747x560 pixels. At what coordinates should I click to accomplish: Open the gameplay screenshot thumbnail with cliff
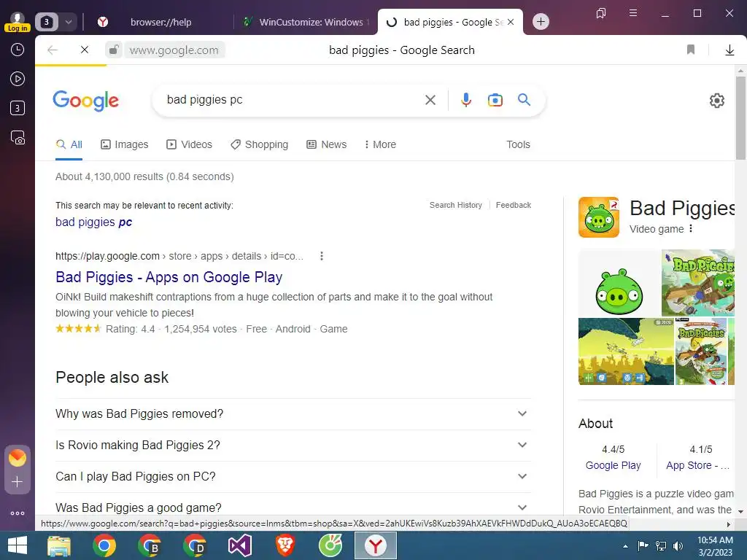(626, 351)
